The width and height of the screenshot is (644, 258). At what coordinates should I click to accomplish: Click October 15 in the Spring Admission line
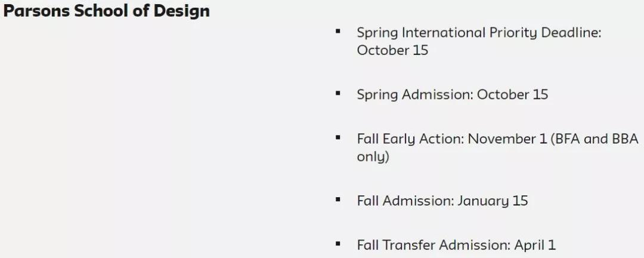click(513, 95)
